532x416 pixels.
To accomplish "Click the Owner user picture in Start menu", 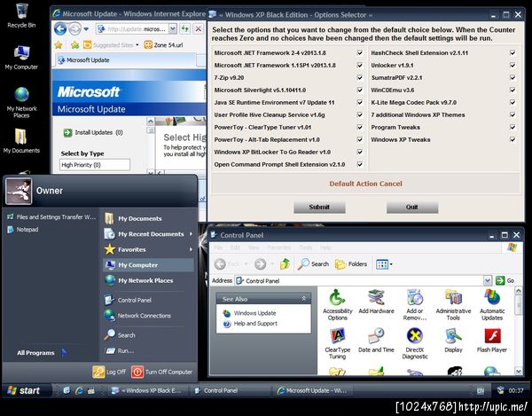I will 19,191.
